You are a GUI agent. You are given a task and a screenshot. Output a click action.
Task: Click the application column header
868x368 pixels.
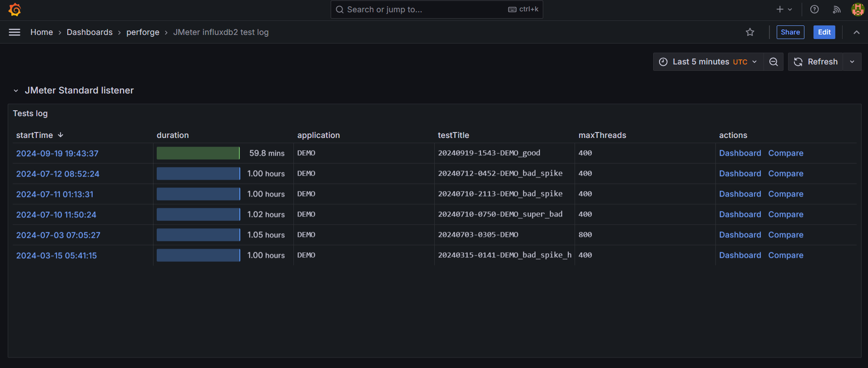pos(318,135)
